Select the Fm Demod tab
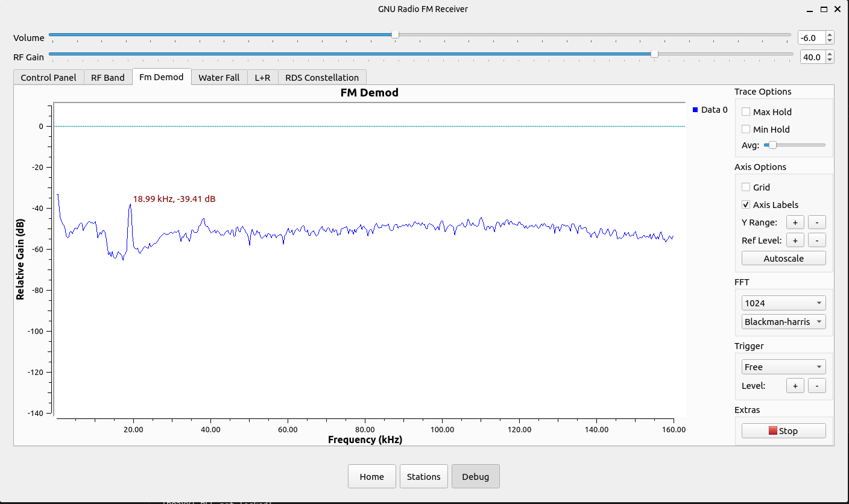The width and height of the screenshot is (849, 504). (161, 77)
